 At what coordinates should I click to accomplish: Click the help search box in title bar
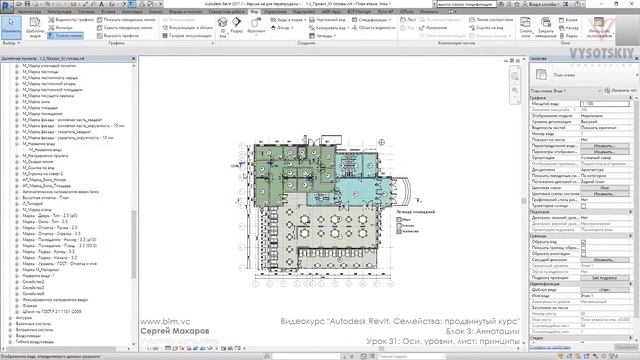[x=466, y=4]
